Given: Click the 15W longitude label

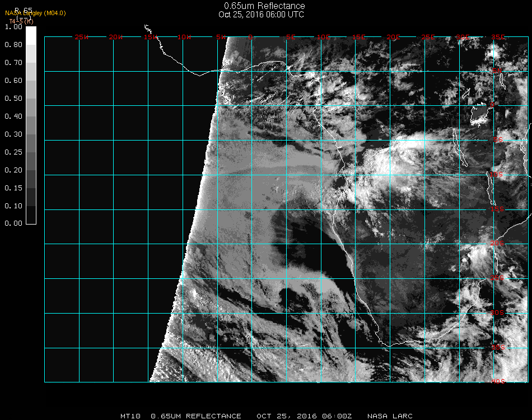Looking at the screenshot, I should (150, 38).
